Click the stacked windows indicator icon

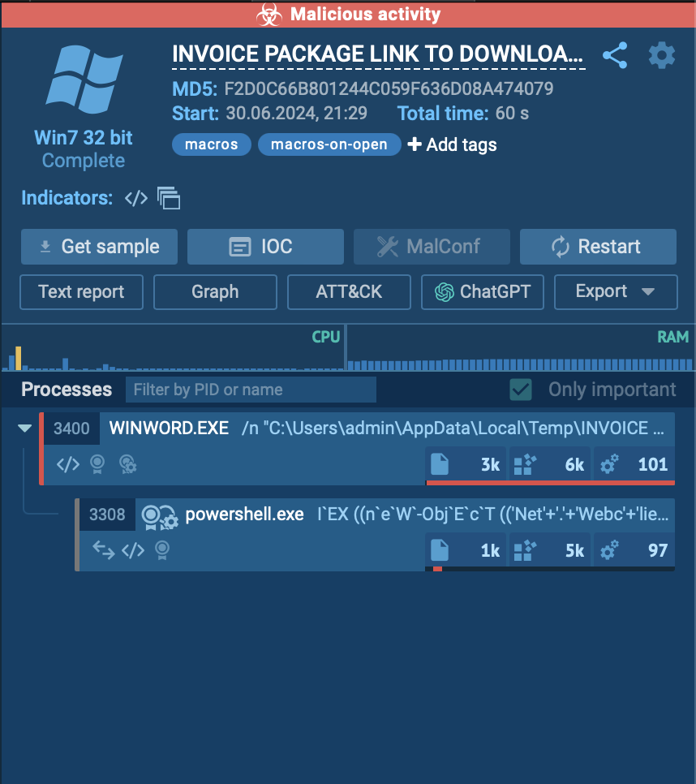pos(169,198)
